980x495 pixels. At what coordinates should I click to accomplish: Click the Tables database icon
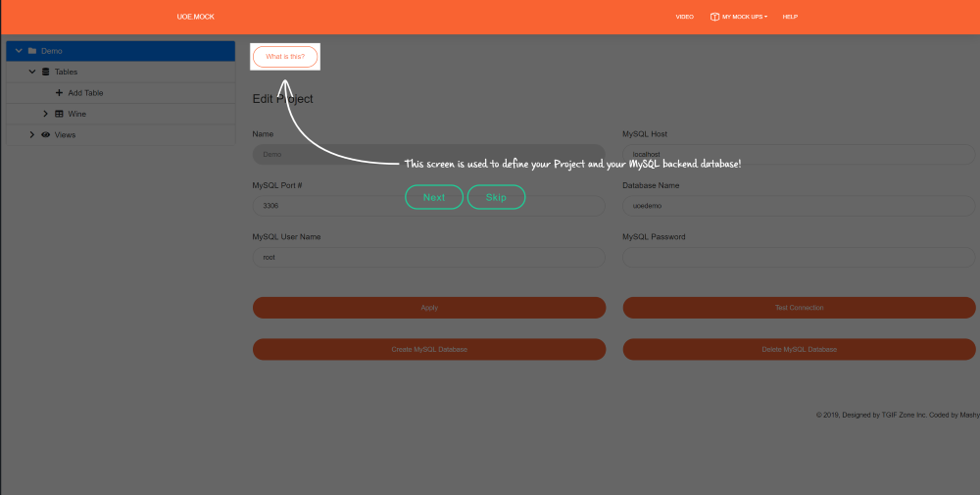tap(46, 72)
